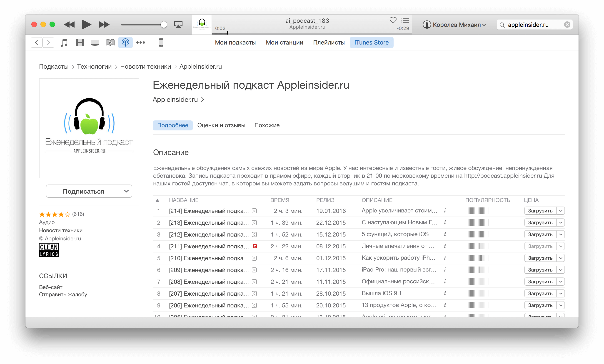Sort by the ПОПУЛЯРНОСТЬ column header
This screenshot has width=604, height=364.
(488, 200)
